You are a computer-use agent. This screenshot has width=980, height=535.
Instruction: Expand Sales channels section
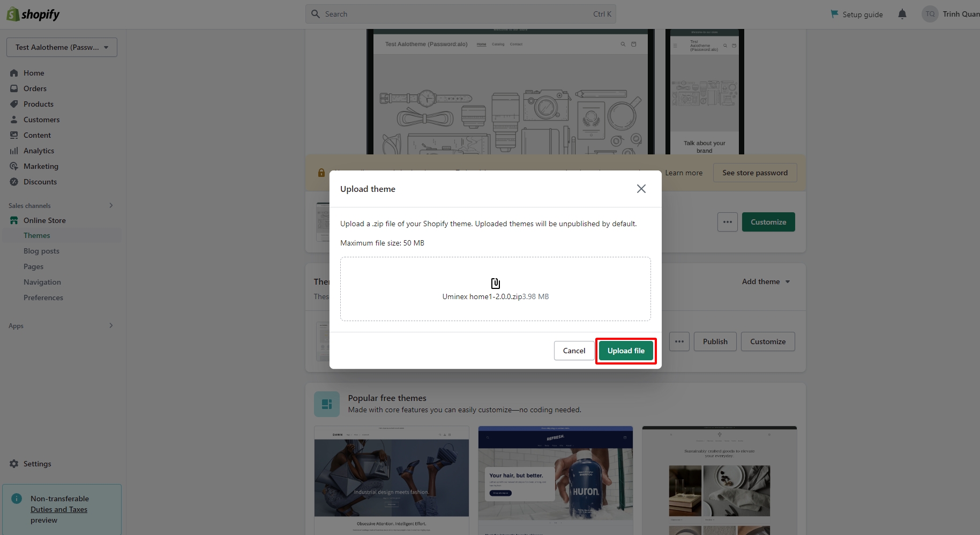coord(111,205)
